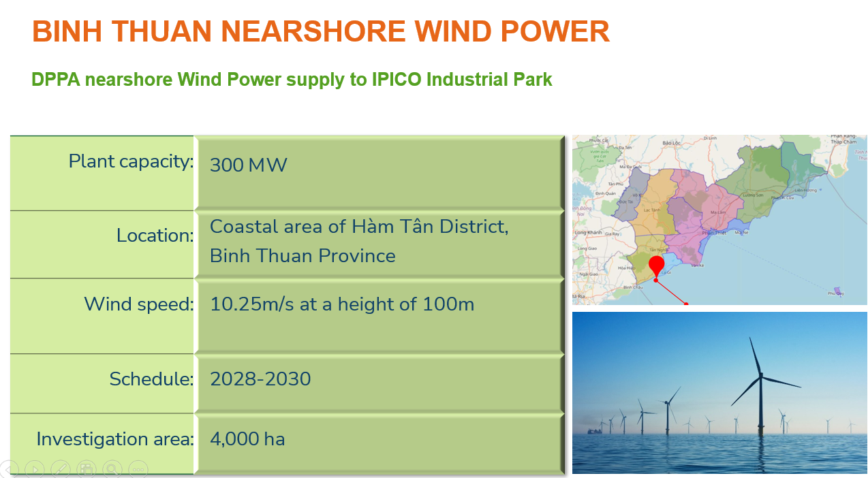Image resolution: width=868 pixels, height=478 pixels.
Task: Click the 10.25m/s wind speed value
Action: pyautogui.click(x=341, y=304)
